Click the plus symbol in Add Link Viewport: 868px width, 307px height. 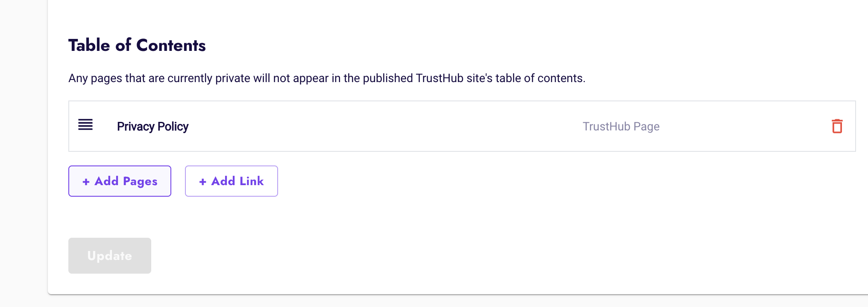[202, 182]
